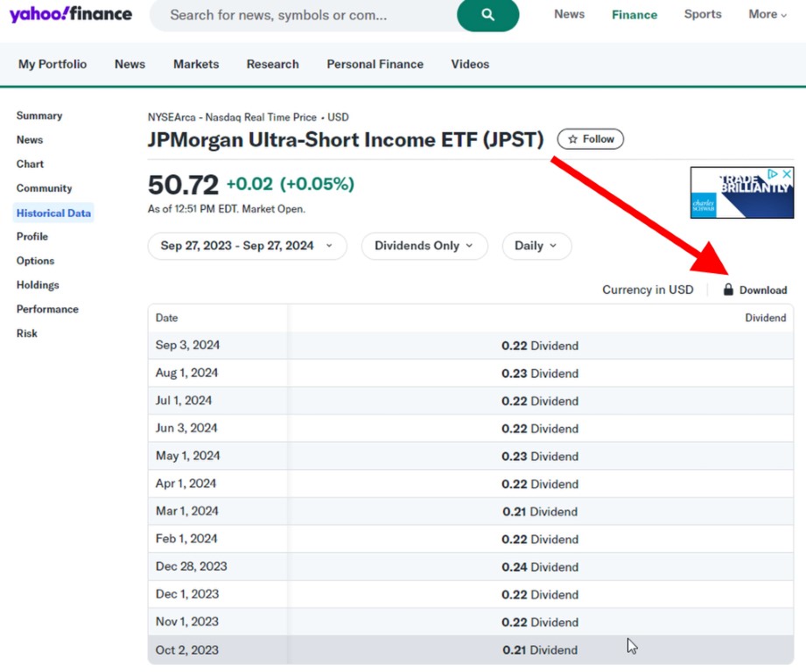Open the date range dropdown
Image resolution: width=806 pixels, height=672 pixels.
pos(248,246)
